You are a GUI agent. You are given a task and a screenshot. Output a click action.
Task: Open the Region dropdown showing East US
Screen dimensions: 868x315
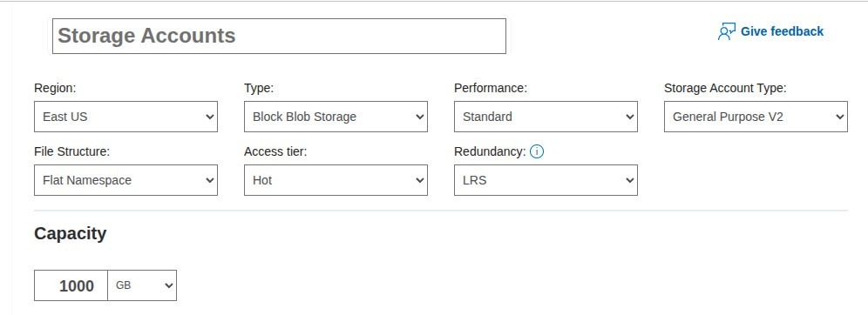[125, 117]
